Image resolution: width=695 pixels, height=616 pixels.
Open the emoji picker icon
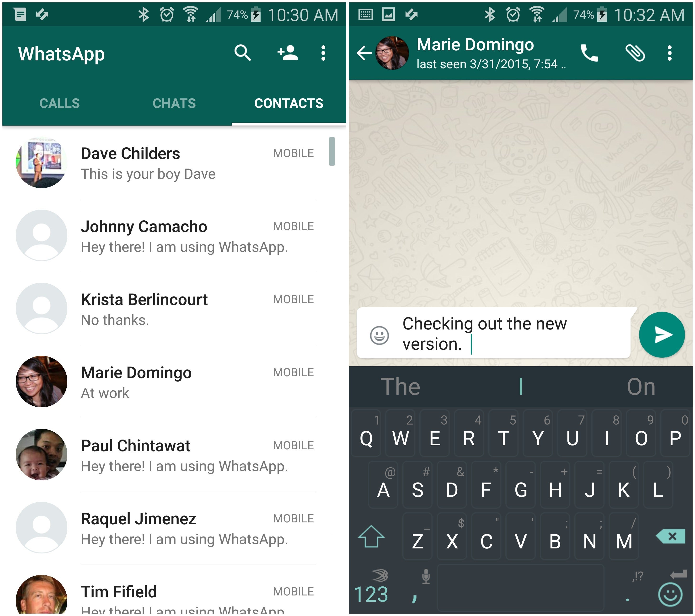click(378, 334)
